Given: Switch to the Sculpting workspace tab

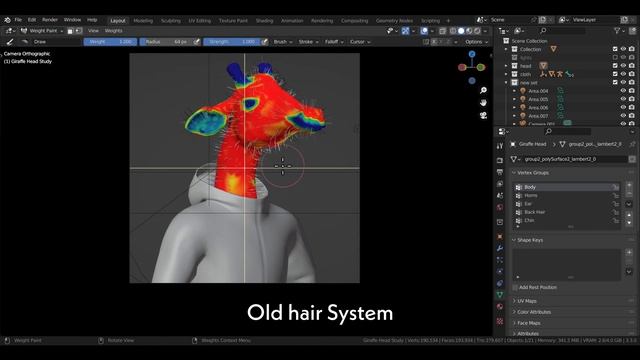Looking at the screenshot, I should [x=171, y=20].
